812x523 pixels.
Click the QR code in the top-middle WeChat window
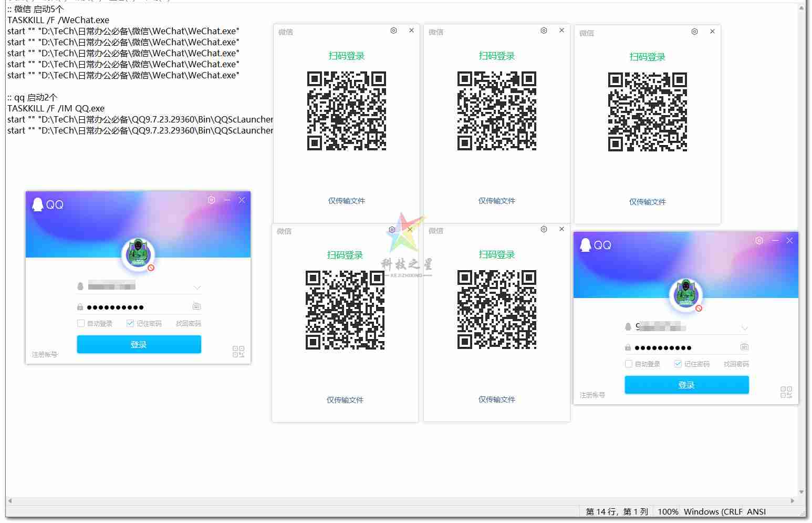tap(497, 111)
